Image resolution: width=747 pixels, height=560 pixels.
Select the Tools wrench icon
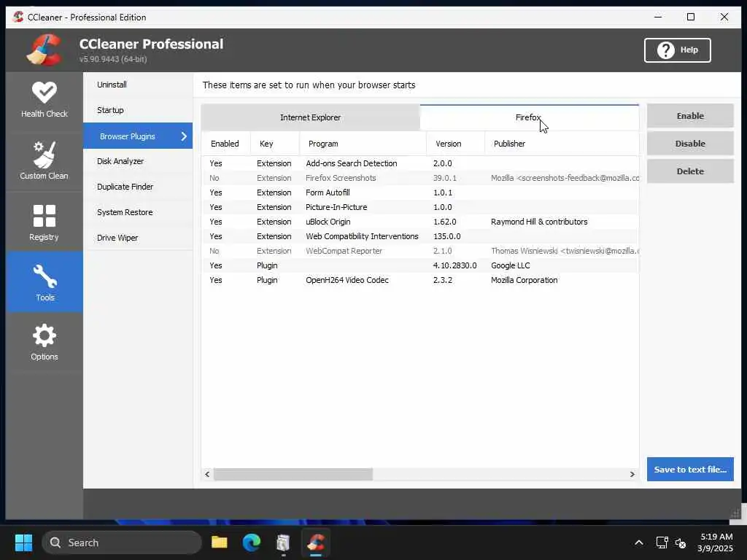44,276
